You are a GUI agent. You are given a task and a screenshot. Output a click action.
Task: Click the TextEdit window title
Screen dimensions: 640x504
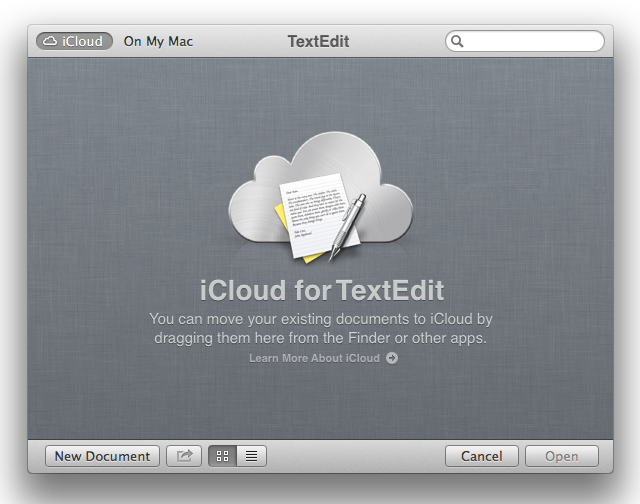[318, 41]
